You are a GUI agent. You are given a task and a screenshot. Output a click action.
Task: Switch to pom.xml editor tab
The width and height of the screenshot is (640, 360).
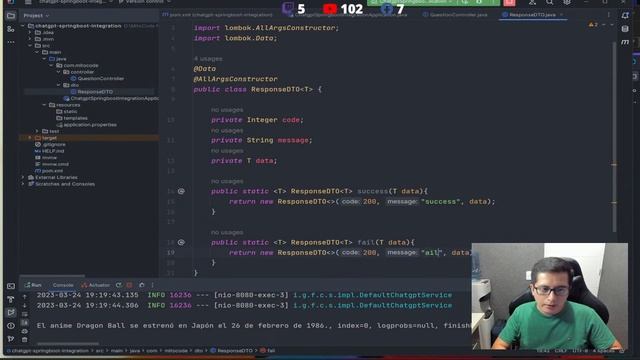(217, 15)
